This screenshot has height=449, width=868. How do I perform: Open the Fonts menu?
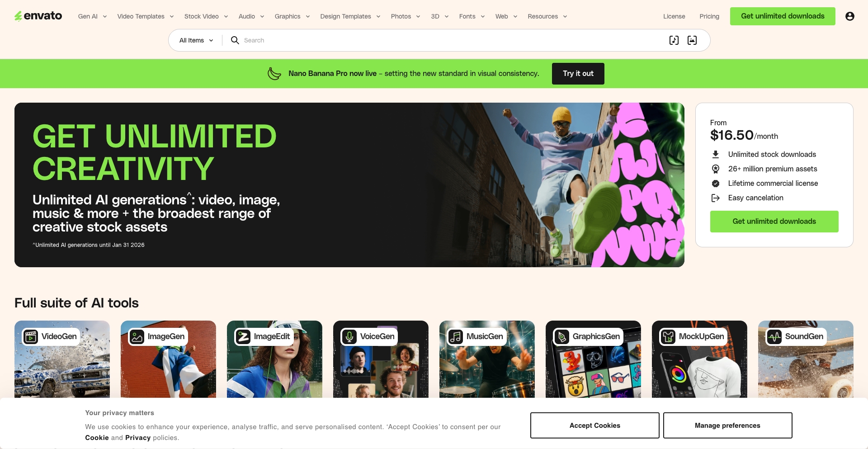471,16
